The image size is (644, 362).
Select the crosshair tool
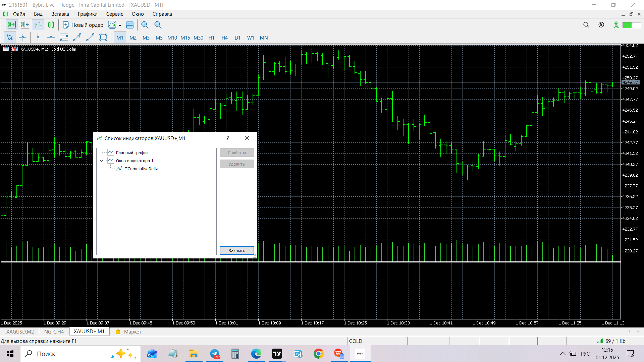coord(23,38)
